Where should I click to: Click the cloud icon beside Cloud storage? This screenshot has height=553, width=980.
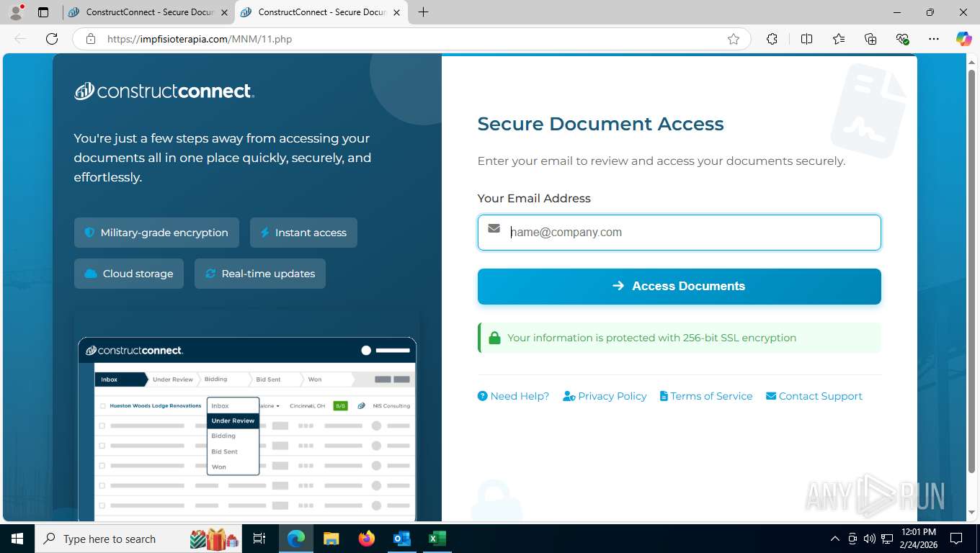click(x=91, y=274)
